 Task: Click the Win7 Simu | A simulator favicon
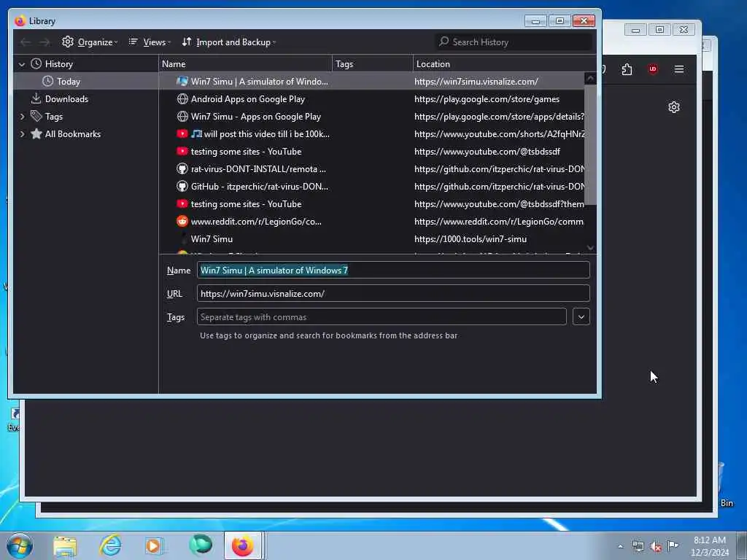point(182,82)
